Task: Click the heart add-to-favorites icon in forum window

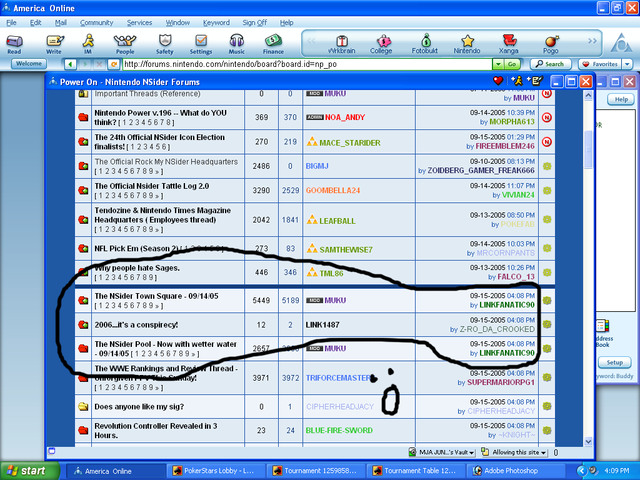Action: (x=498, y=81)
